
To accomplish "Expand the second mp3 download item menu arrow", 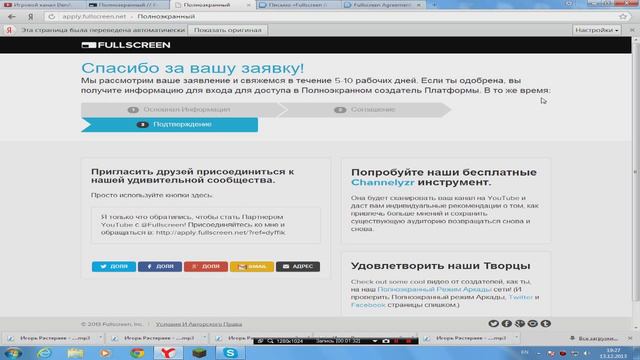I will pos(204,338).
